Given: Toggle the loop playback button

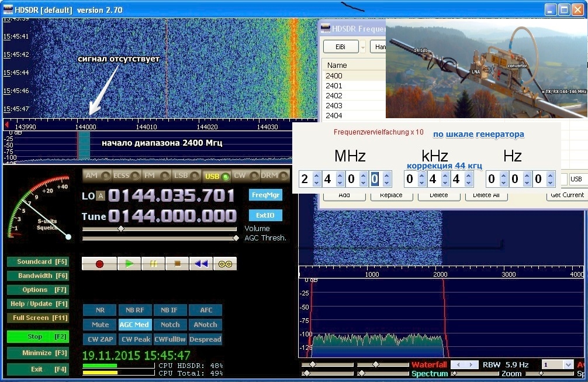Looking at the screenshot, I should pos(225,264).
